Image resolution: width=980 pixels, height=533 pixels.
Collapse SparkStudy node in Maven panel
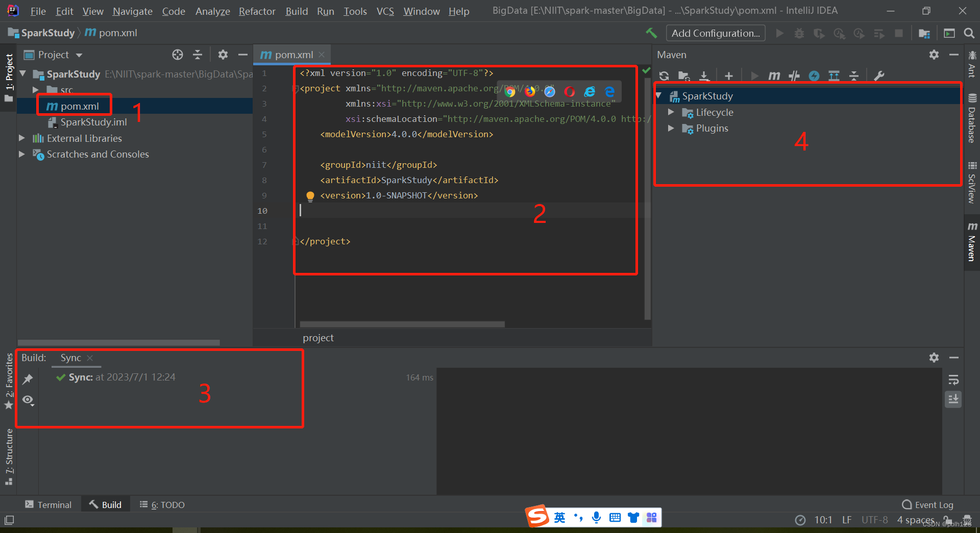pyautogui.click(x=659, y=96)
